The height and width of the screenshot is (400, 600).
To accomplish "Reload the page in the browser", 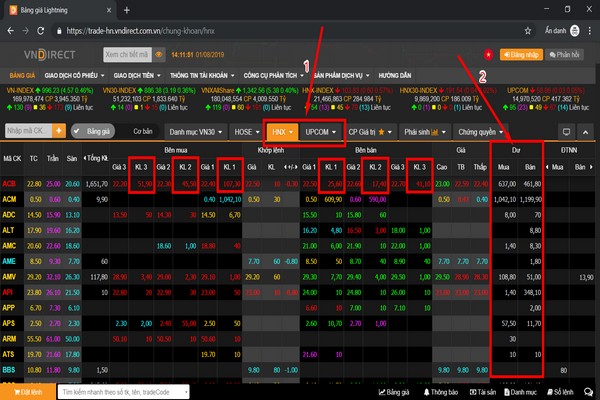I will [x=40, y=31].
